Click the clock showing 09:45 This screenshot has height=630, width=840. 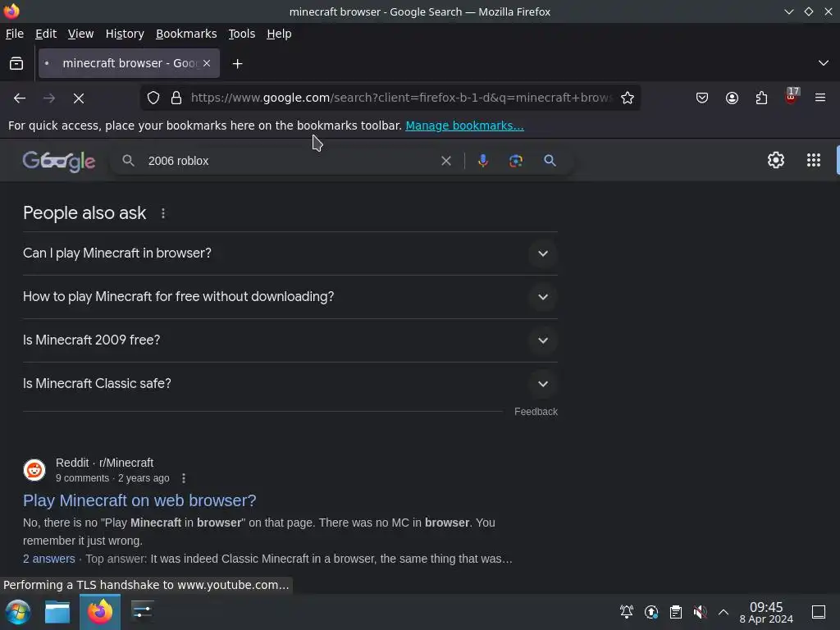[x=766, y=612]
